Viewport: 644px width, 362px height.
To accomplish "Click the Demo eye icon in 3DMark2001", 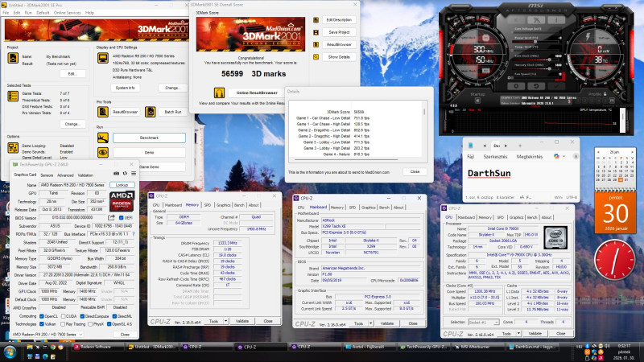I will pyautogui.click(x=103, y=152).
